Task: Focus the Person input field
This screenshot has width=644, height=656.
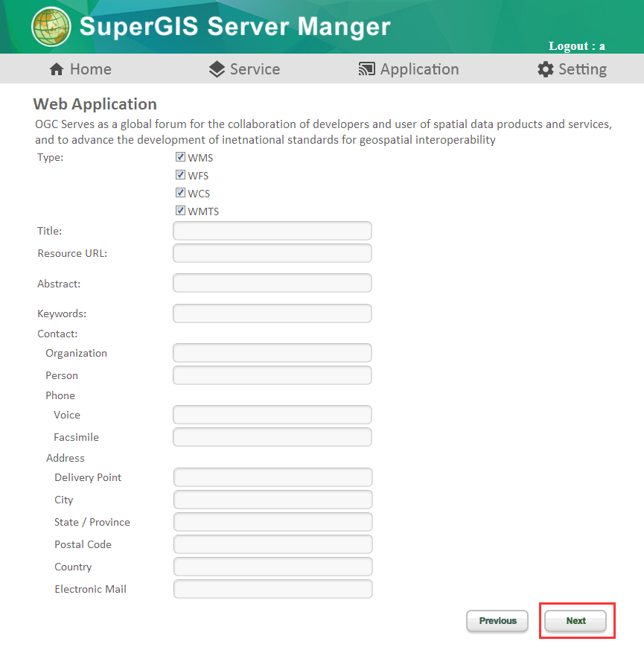Action: pos(272,375)
